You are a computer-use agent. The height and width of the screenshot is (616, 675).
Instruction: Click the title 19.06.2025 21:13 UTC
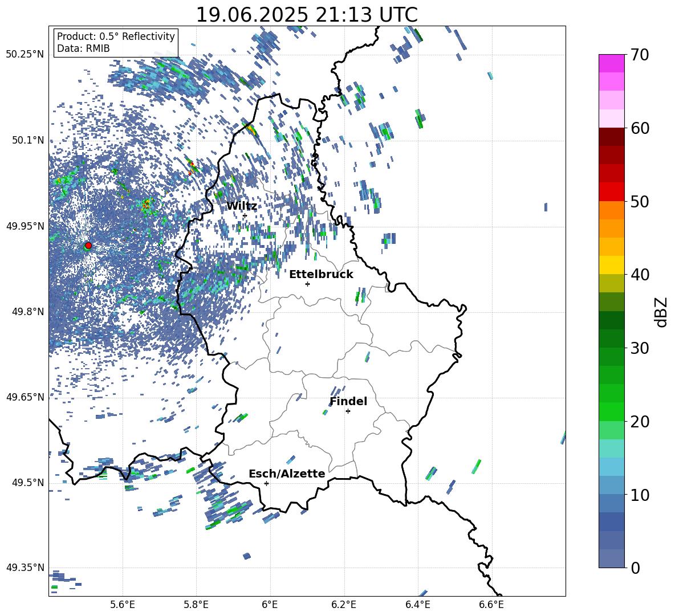[x=307, y=15]
